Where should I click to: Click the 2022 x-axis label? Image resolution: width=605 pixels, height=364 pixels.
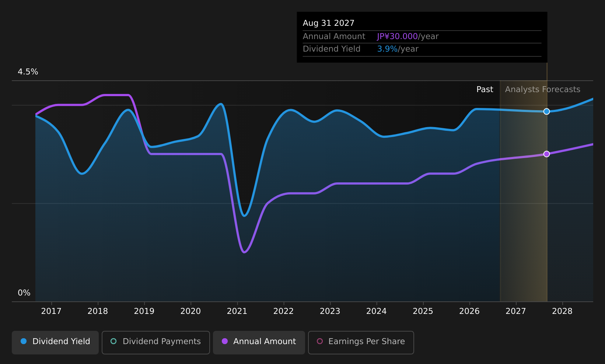[283, 311]
